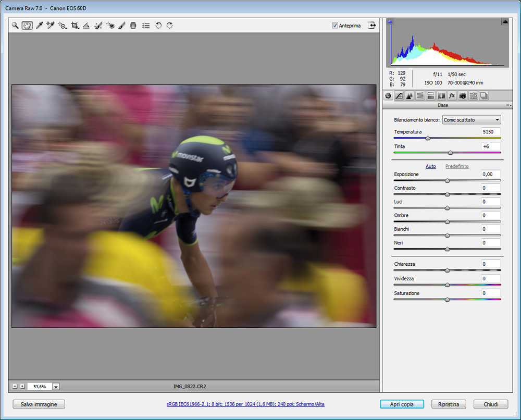Open the Bilanciamento bianco dropdown

471,120
